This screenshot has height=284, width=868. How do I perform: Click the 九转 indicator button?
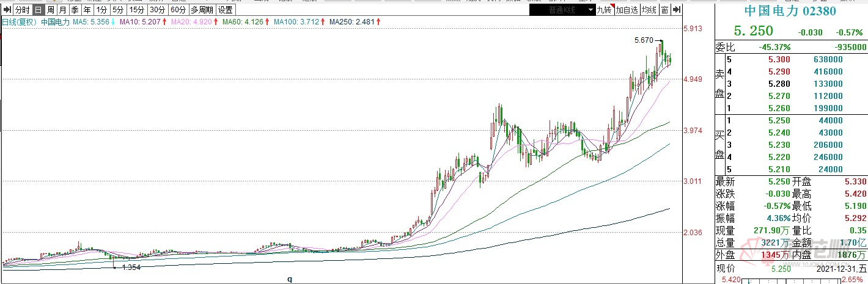604,10
